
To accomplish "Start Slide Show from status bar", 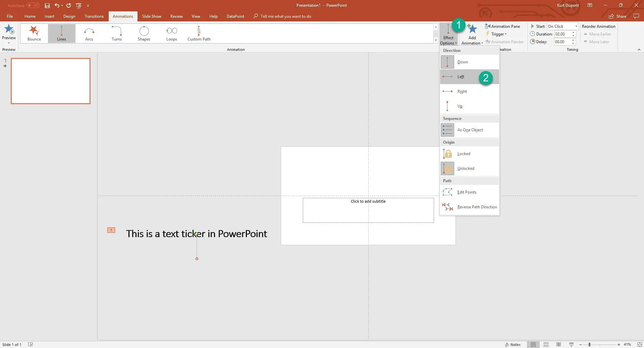I will [x=571, y=344].
